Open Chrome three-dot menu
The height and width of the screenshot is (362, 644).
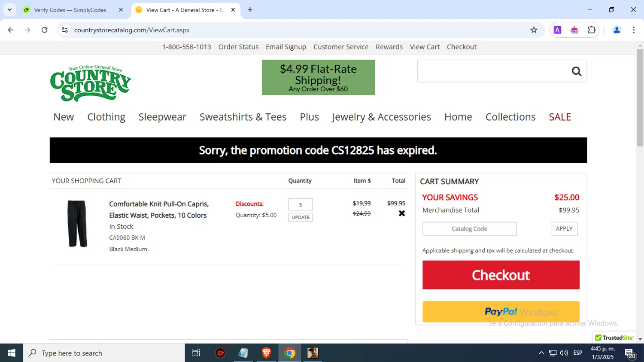coord(634,30)
